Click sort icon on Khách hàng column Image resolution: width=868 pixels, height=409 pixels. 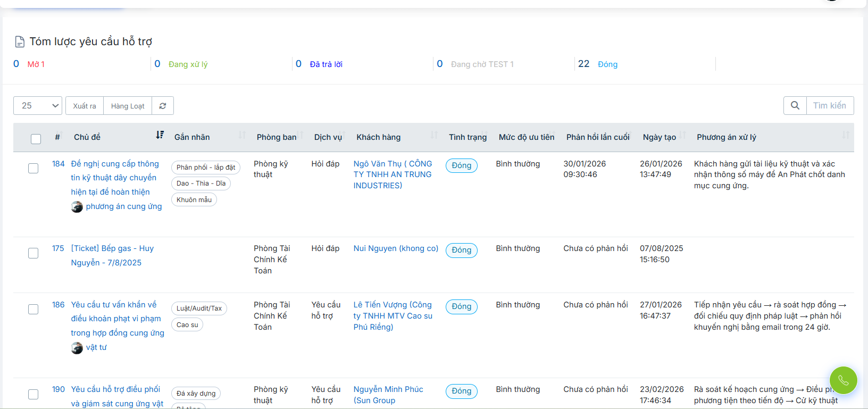point(434,135)
